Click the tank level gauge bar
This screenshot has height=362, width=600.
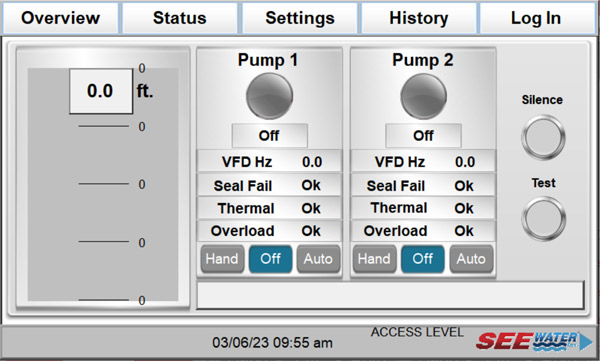coord(103,184)
